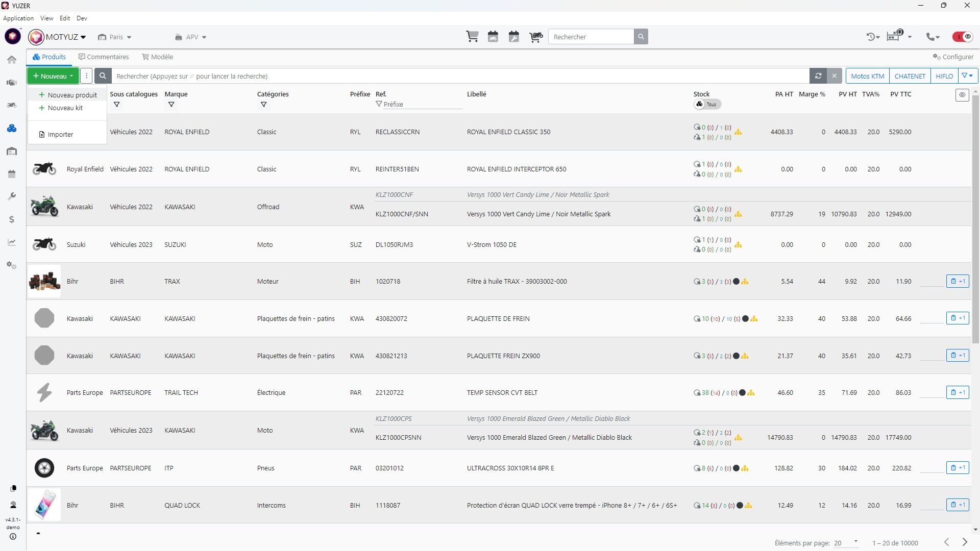Open the history clock icon

(872, 37)
